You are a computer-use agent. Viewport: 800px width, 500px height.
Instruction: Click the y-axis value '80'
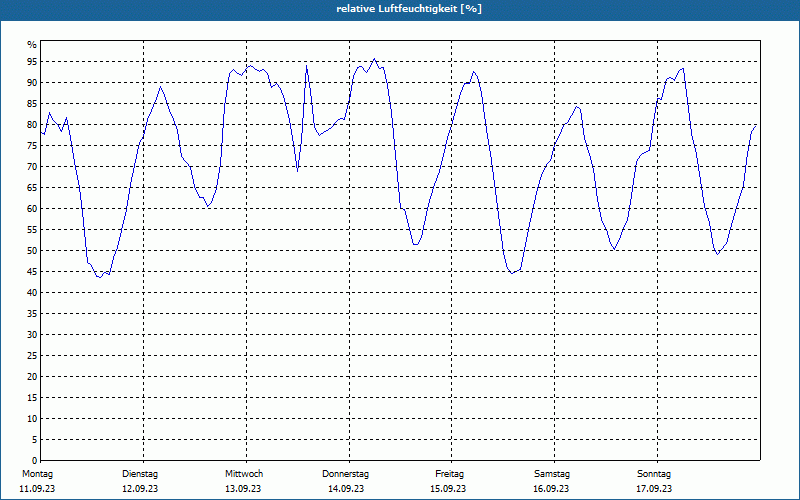(x=32, y=124)
